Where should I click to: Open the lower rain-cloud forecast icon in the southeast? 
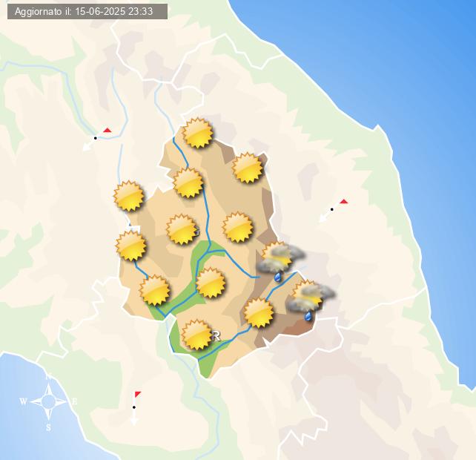click(311, 300)
